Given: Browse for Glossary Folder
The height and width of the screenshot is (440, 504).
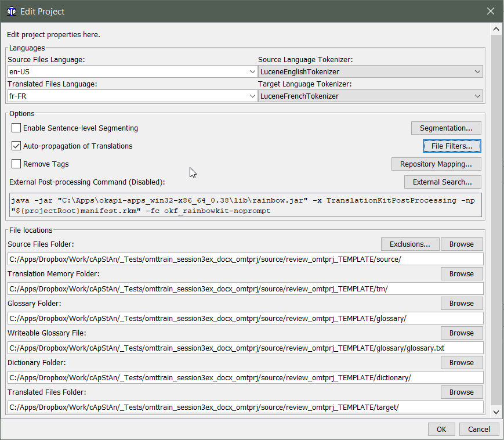Looking at the screenshot, I should (x=462, y=304).
